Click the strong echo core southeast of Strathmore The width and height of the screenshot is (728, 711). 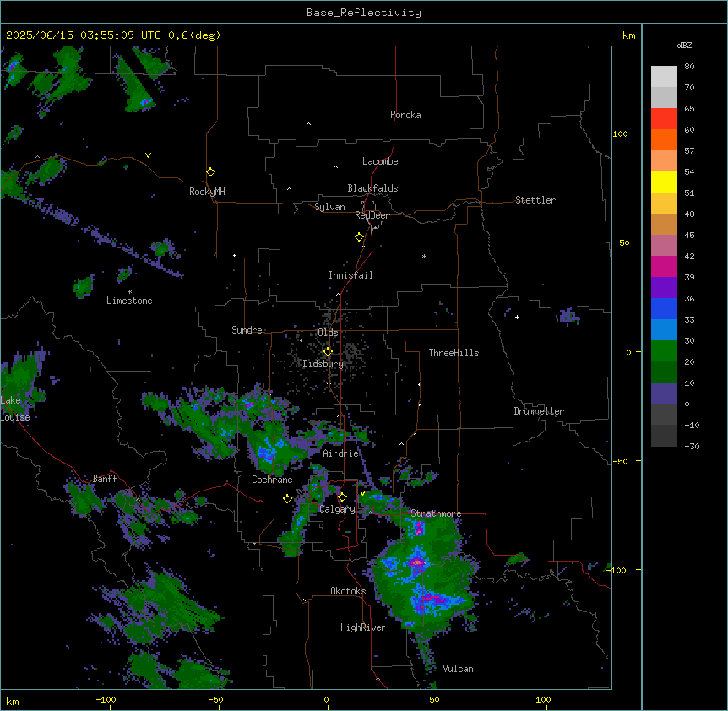coord(418,562)
